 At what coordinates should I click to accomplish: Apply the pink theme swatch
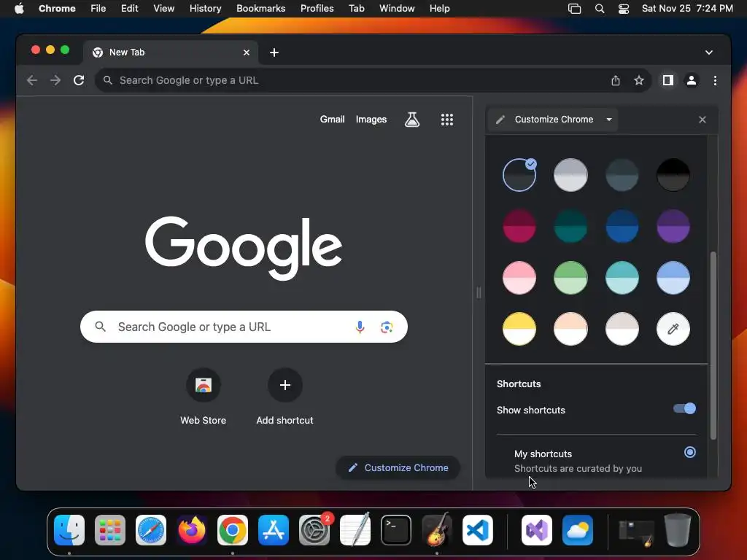click(x=519, y=278)
